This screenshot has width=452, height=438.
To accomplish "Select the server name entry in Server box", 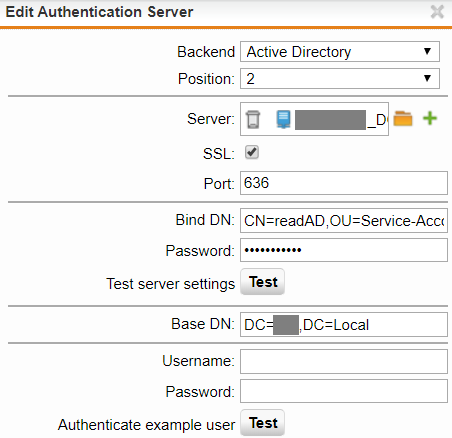I will 341,120.
